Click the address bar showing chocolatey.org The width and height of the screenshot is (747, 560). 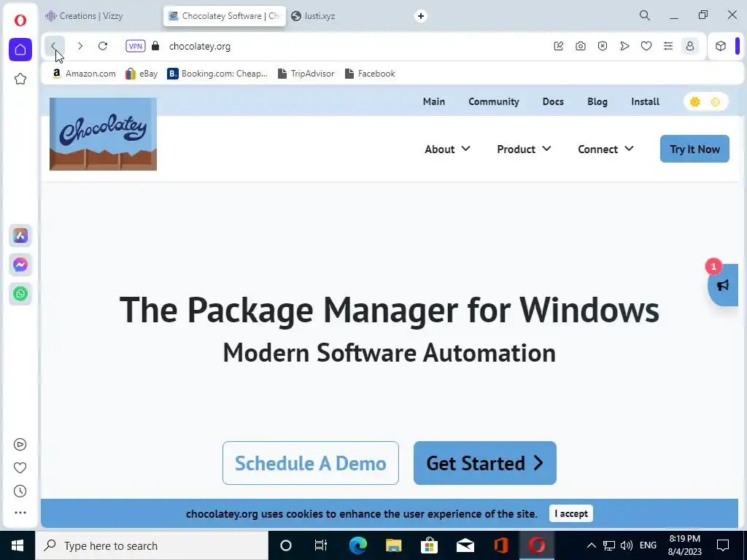[200, 46]
